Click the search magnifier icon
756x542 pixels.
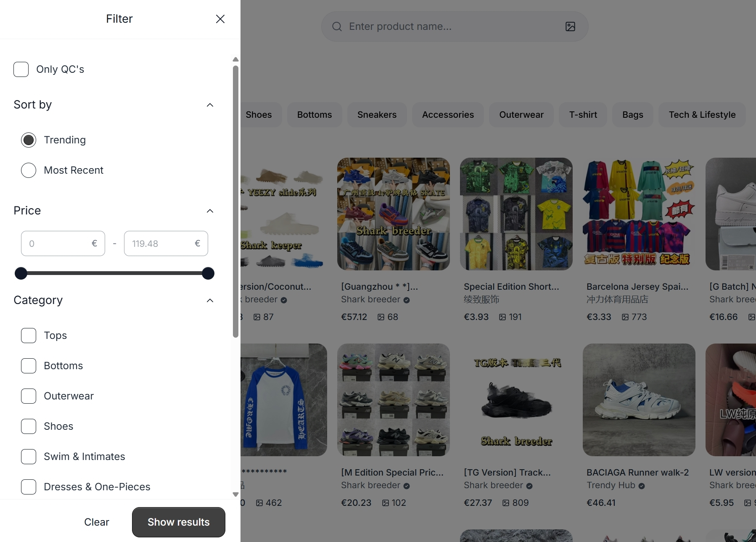click(x=337, y=26)
